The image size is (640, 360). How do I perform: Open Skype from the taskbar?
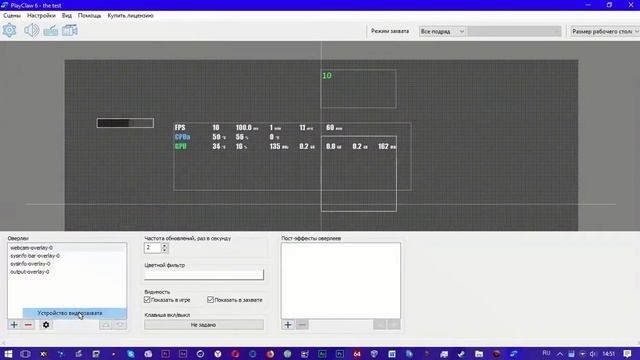[131, 354]
